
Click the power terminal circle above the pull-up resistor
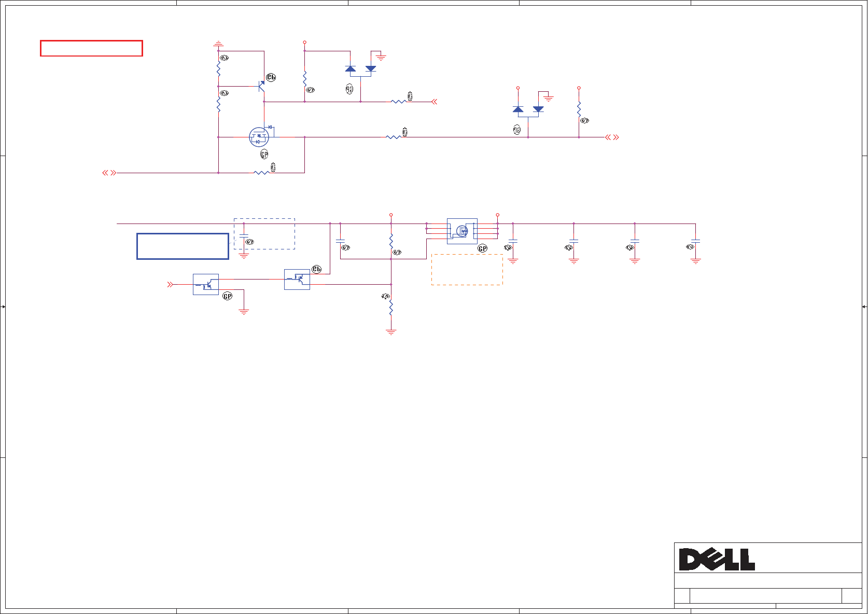tap(304, 42)
